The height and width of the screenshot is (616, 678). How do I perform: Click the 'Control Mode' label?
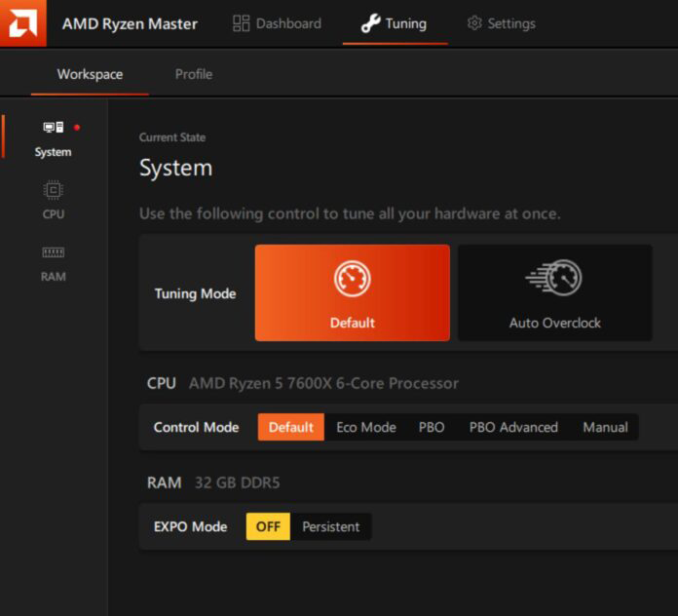coord(197,427)
